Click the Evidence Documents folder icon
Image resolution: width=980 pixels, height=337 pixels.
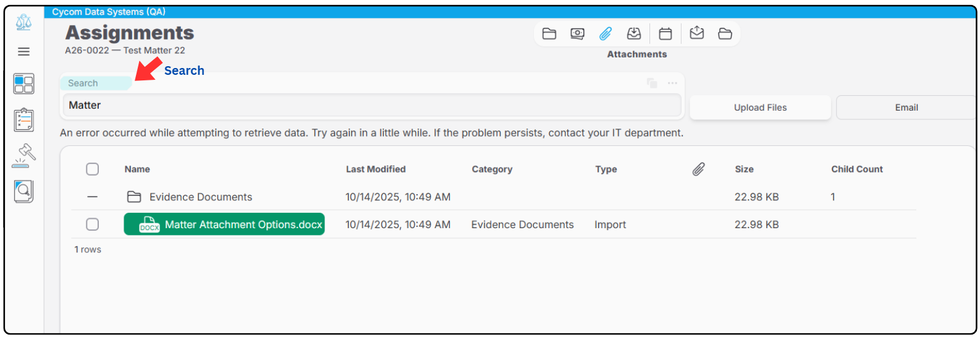click(134, 197)
